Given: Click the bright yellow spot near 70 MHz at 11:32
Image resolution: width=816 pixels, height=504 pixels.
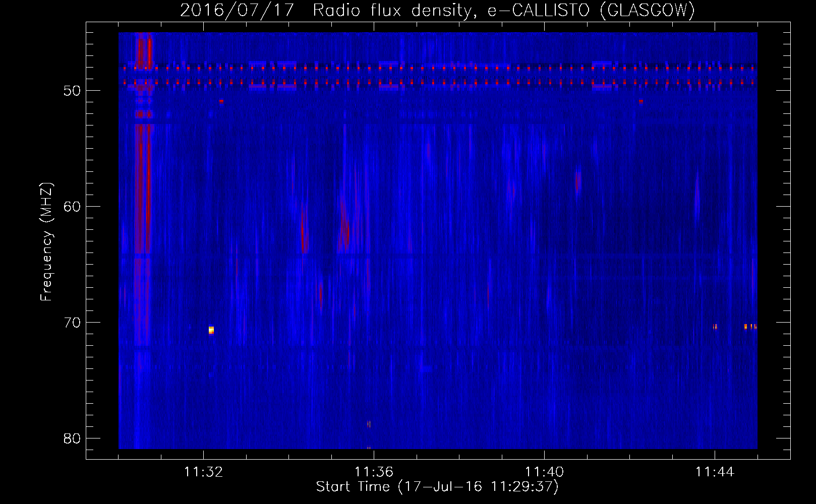Looking at the screenshot, I should (x=211, y=330).
